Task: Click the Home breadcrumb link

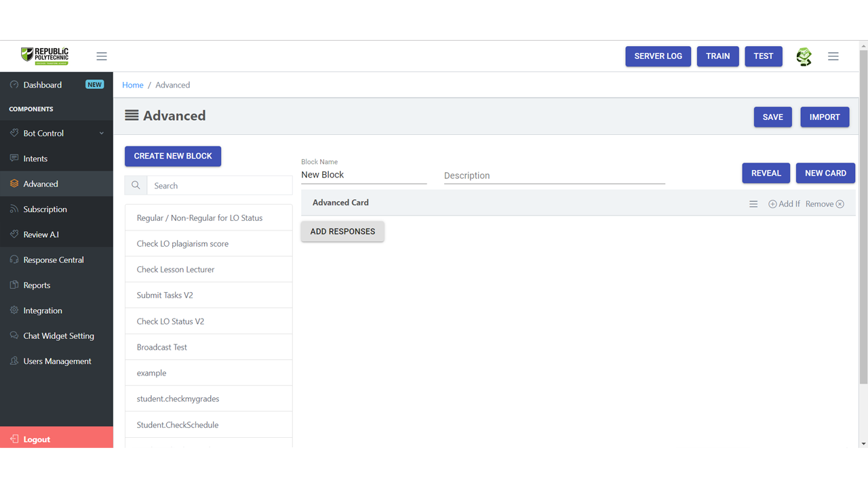Action: (132, 85)
